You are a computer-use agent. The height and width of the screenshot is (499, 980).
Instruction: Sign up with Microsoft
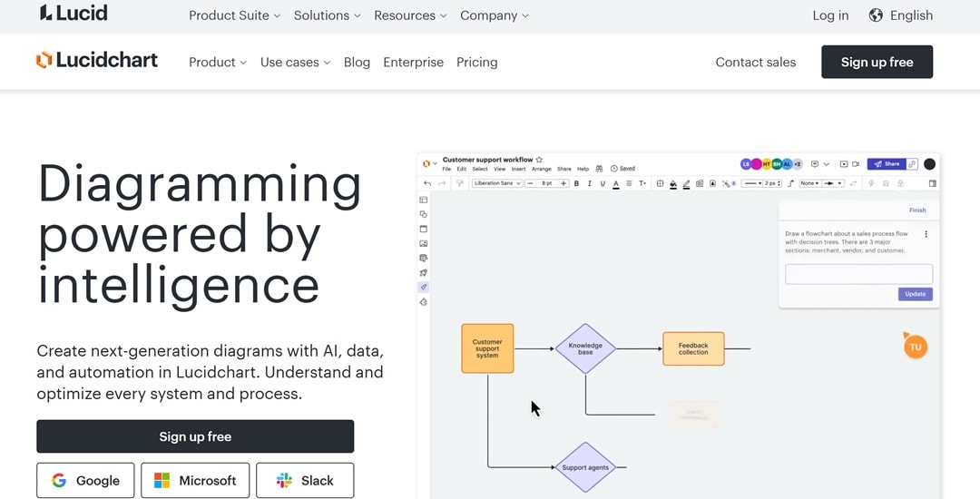195,480
